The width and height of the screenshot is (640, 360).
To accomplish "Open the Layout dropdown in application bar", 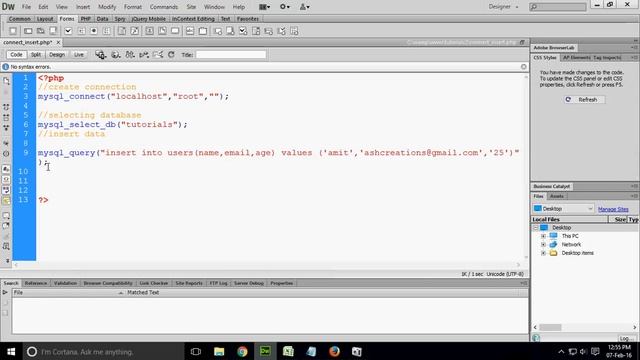I will coord(264,7).
